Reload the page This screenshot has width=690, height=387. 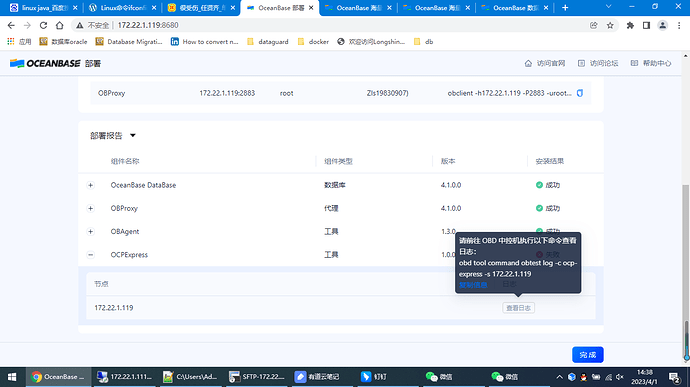[43, 26]
